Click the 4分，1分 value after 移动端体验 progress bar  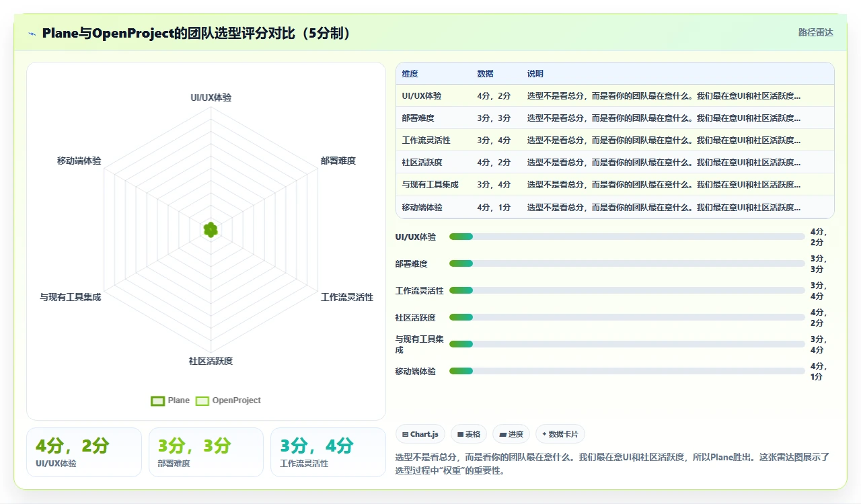click(819, 371)
